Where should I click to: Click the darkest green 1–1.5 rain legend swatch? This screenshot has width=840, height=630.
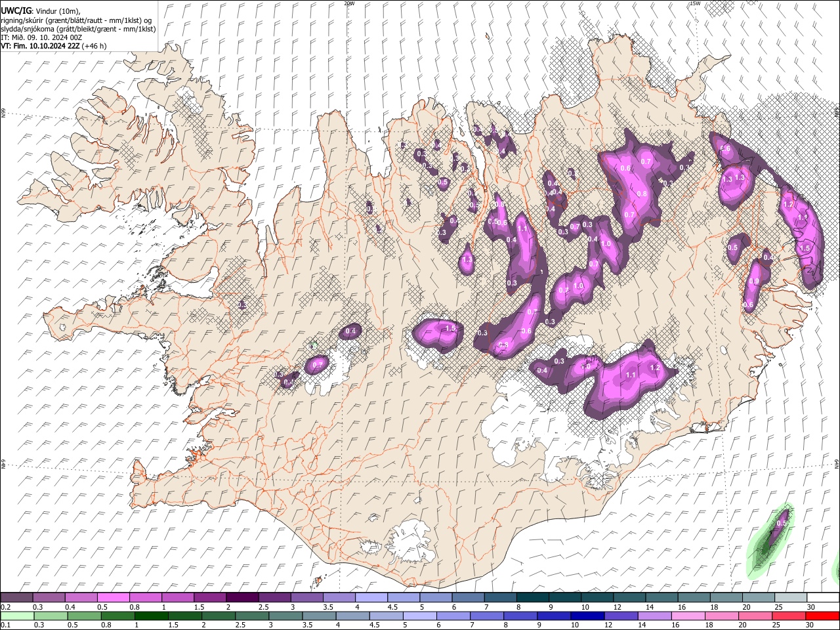tap(151, 616)
